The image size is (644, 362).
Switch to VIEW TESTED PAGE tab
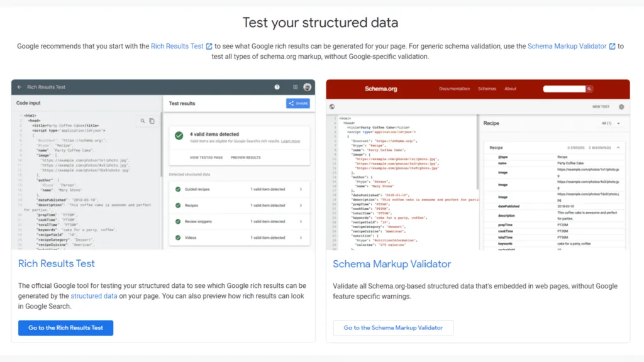coord(206,158)
